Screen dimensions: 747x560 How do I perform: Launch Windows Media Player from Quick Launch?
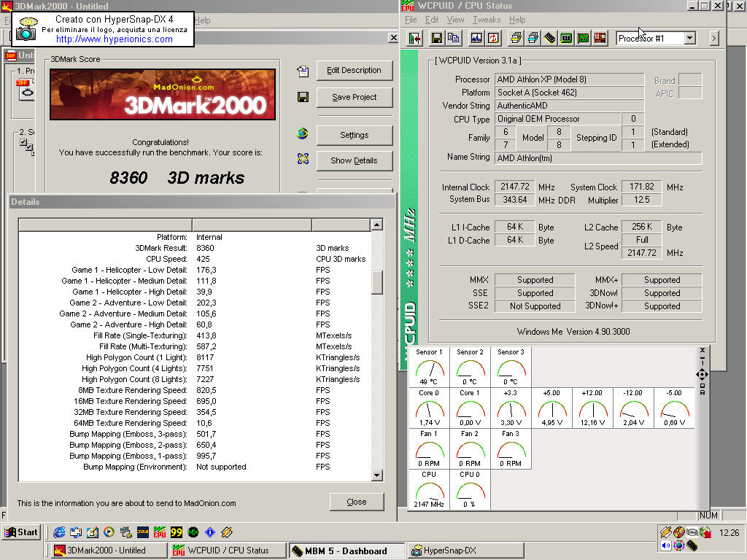tap(109, 532)
